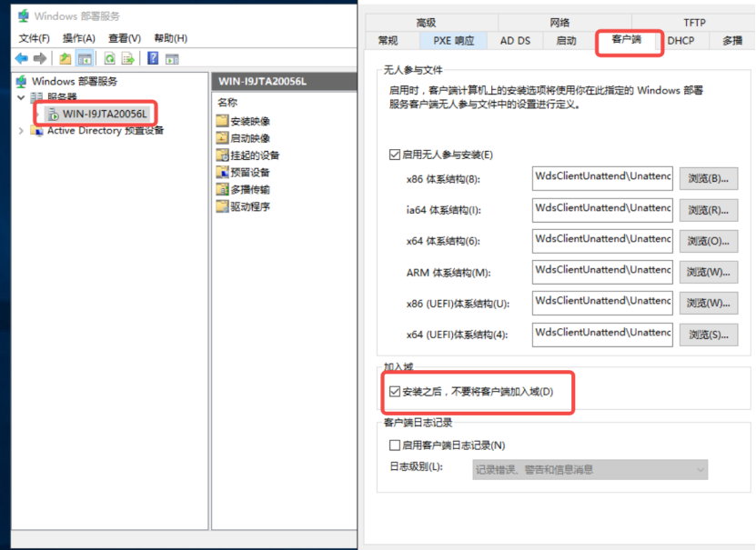Open the 文件(F) menu
Image resolution: width=756 pixels, height=550 pixels.
(35, 38)
